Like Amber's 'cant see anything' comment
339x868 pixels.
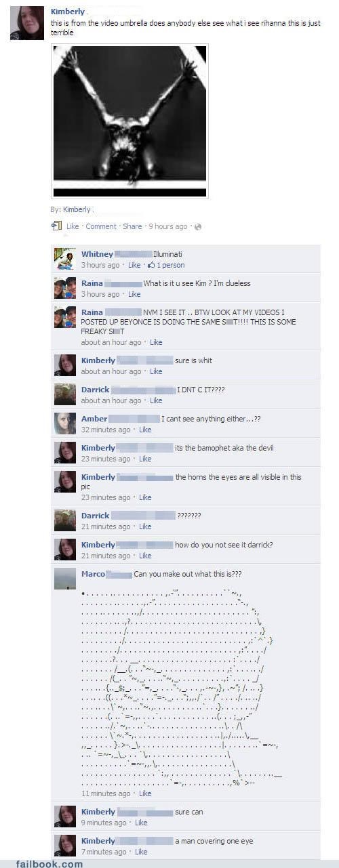tap(145, 430)
